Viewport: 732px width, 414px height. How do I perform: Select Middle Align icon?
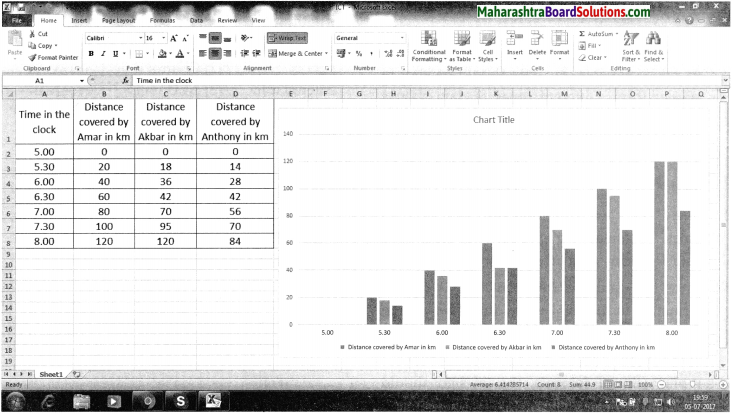pyautogui.click(x=215, y=38)
